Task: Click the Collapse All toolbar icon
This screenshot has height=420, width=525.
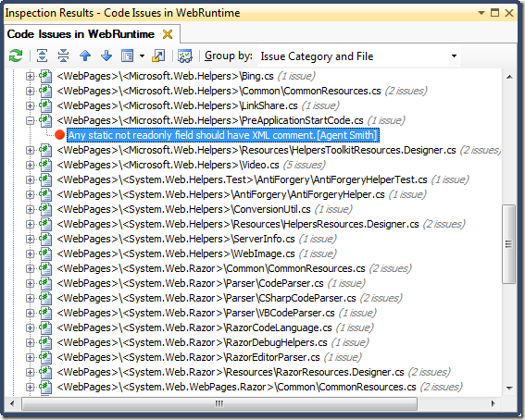Action: [x=63, y=56]
